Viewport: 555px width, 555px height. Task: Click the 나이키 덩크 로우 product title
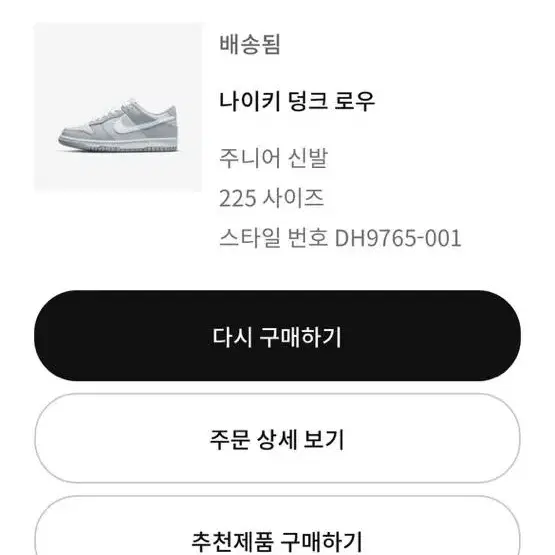click(297, 101)
